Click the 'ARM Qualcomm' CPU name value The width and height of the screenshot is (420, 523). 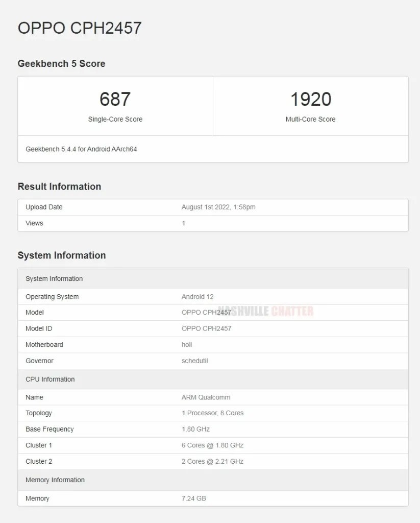coord(206,397)
